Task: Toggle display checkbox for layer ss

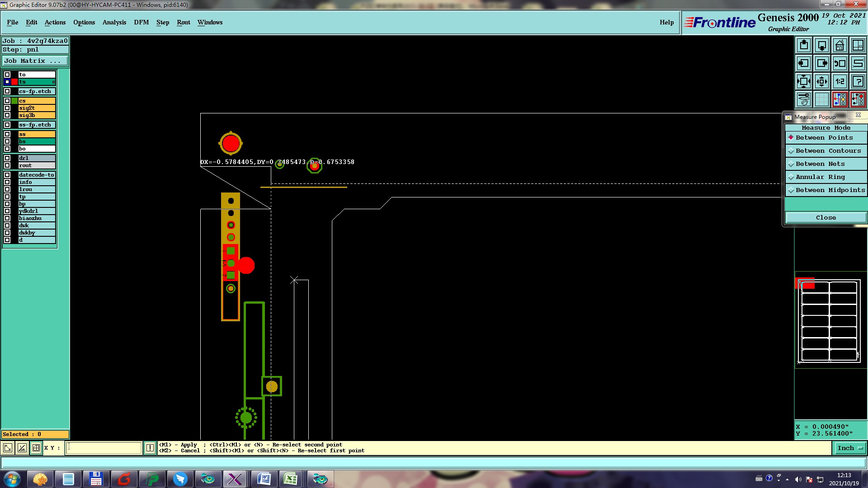Action: (x=7, y=134)
